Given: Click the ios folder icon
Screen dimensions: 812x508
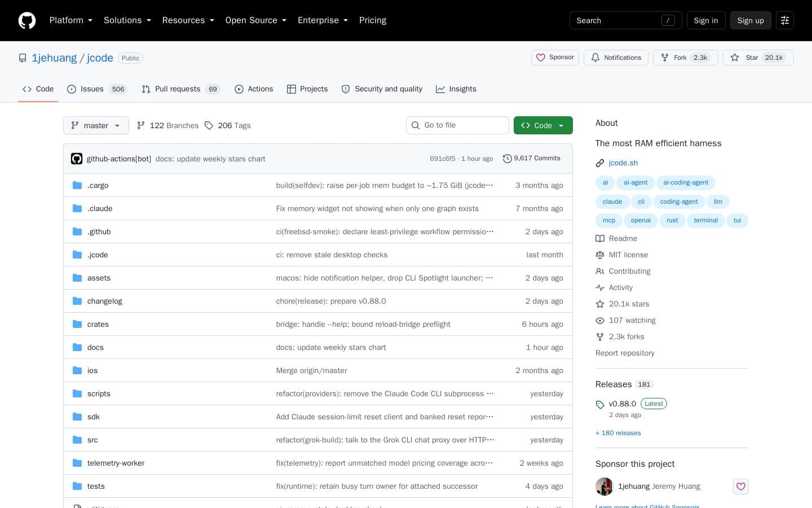Looking at the screenshot, I should pos(77,370).
